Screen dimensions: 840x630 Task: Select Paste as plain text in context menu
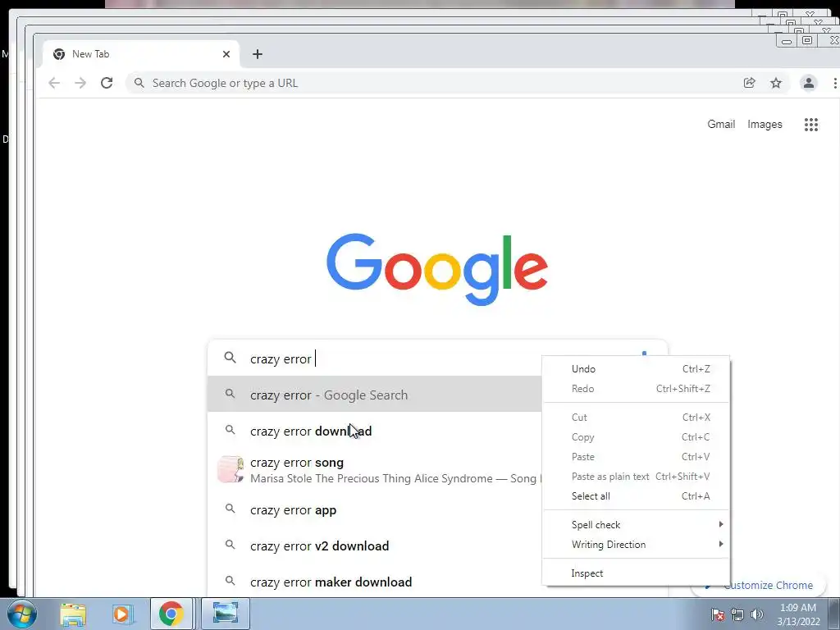click(x=636, y=477)
